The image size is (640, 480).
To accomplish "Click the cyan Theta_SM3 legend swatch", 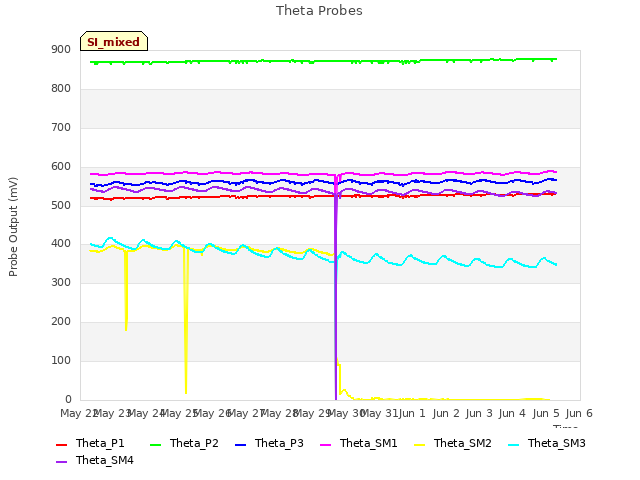I will click(x=513, y=444).
